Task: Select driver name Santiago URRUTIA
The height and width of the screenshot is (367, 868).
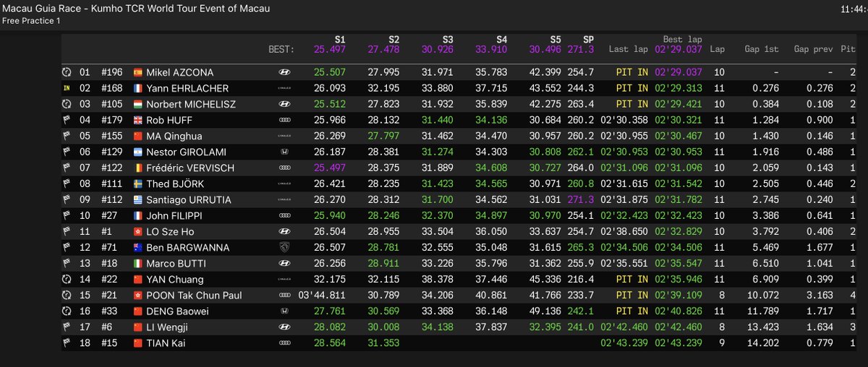Action: coord(189,200)
